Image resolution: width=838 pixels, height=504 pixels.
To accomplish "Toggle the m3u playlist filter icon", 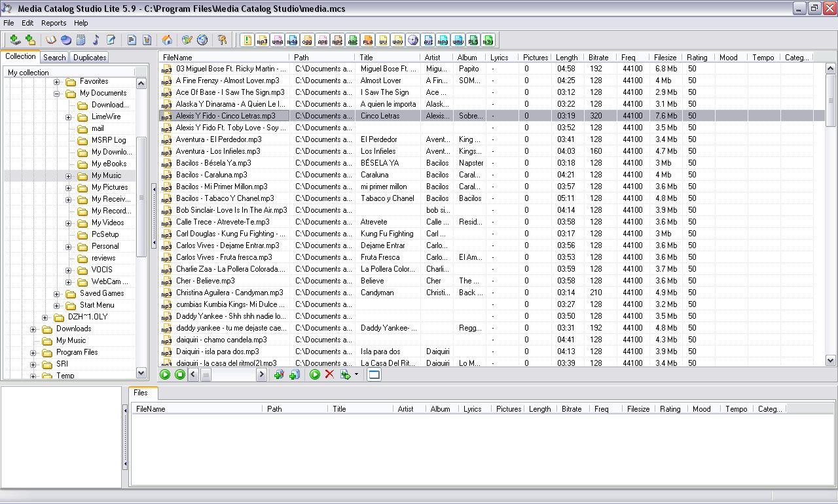I will [x=488, y=41].
